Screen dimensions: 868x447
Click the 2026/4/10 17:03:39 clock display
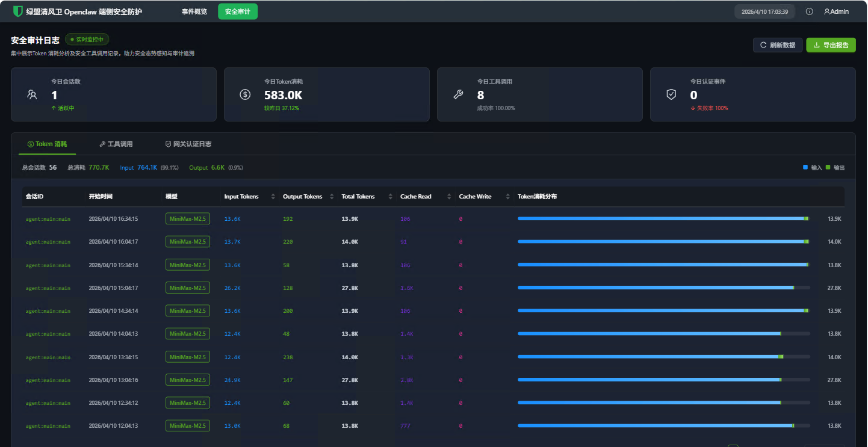(x=764, y=11)
